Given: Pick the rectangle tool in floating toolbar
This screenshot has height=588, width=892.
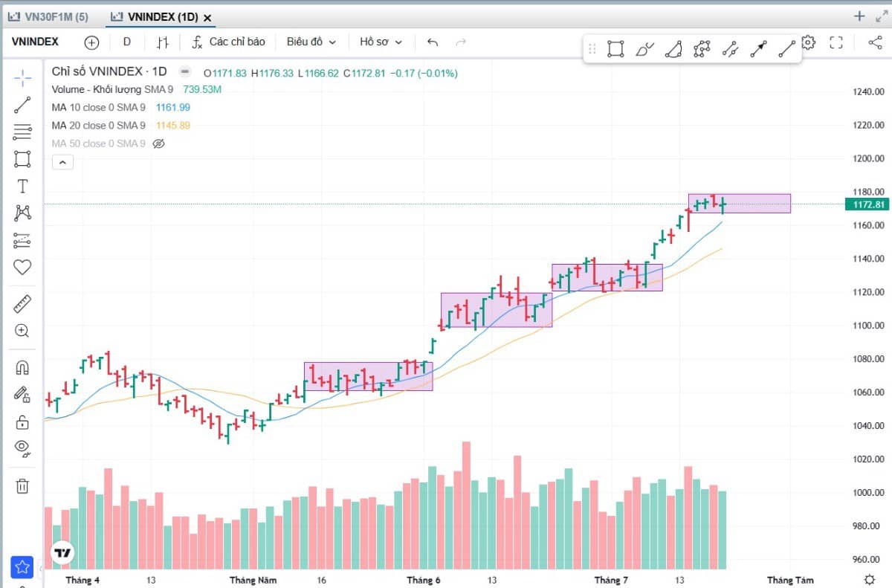Looking at the screenshot, I should [x=615, y=50].
